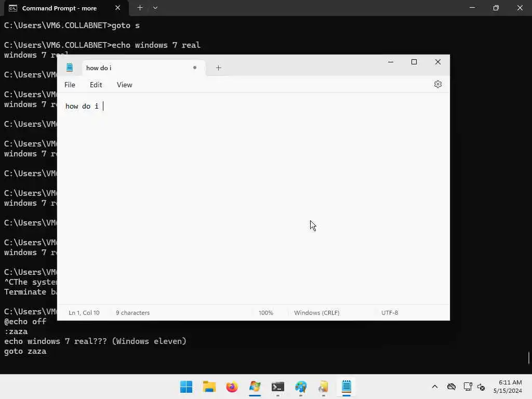Open File Explorer from the taskbar
Viewport: 532px width, 399px height.
(209, 387)
